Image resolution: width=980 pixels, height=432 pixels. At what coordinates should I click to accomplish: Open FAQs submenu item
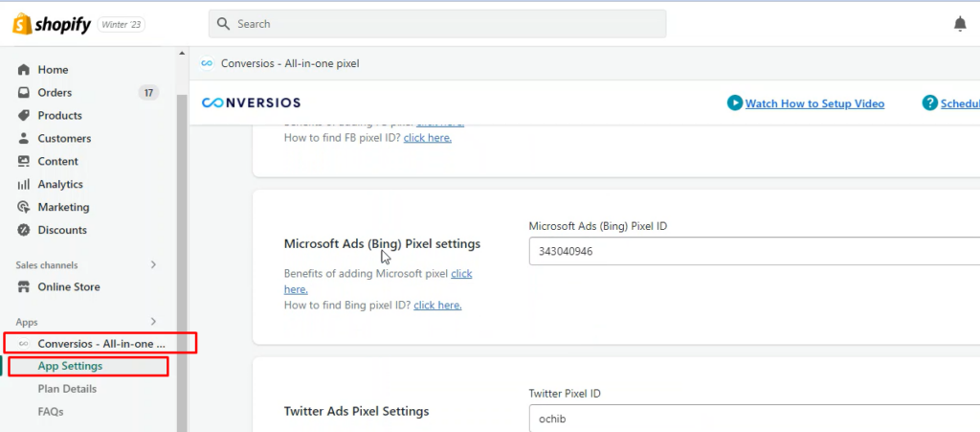tap(50, 411)
